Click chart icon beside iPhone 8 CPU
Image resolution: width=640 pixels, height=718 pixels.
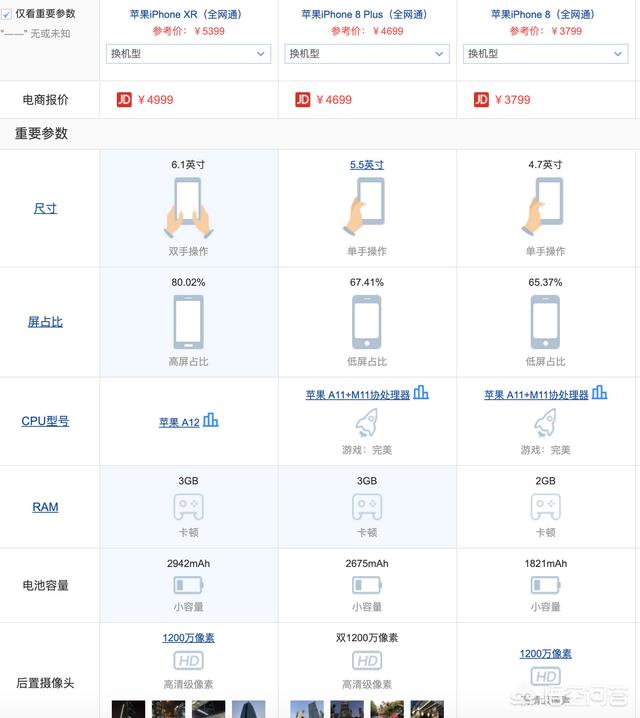(x=599, y=392)
